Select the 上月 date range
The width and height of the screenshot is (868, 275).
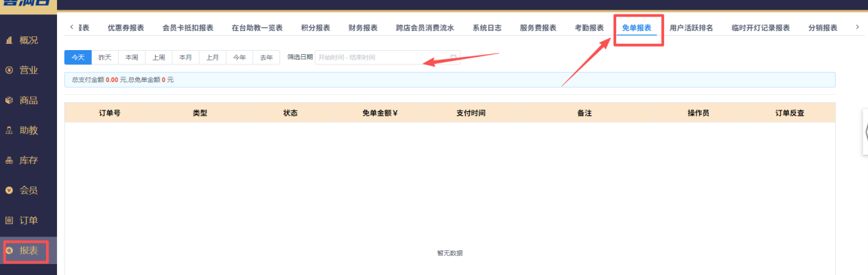coord(212,58)
